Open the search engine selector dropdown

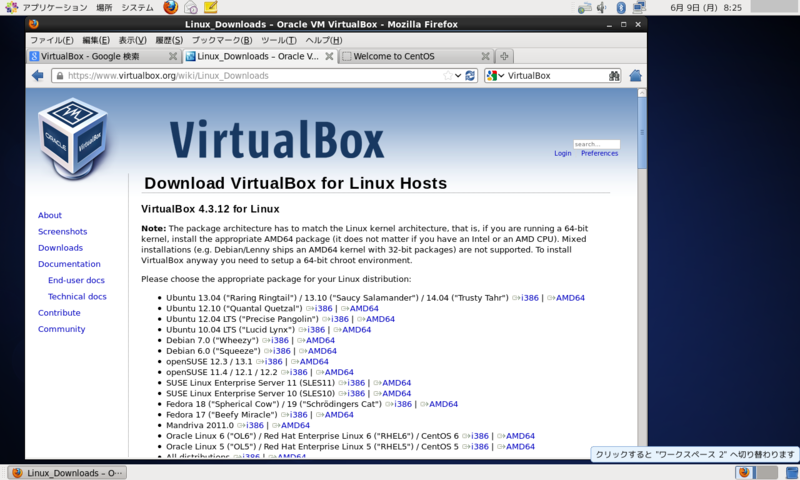[495, 75]
